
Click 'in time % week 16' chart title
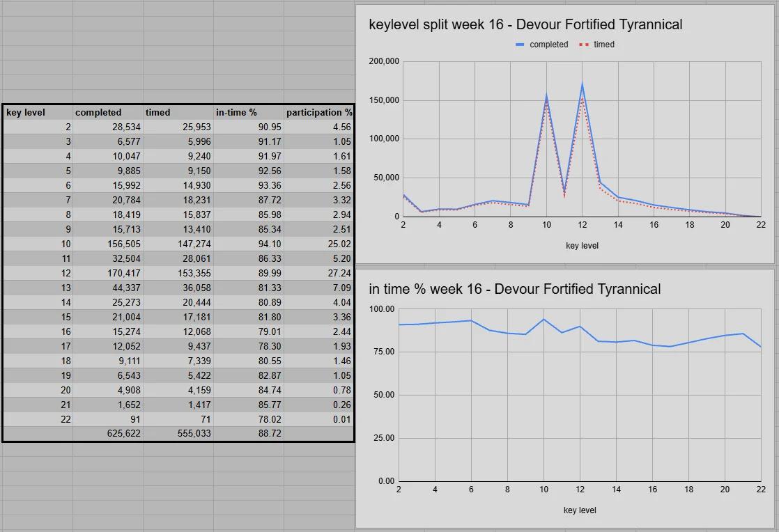(514, 288)
